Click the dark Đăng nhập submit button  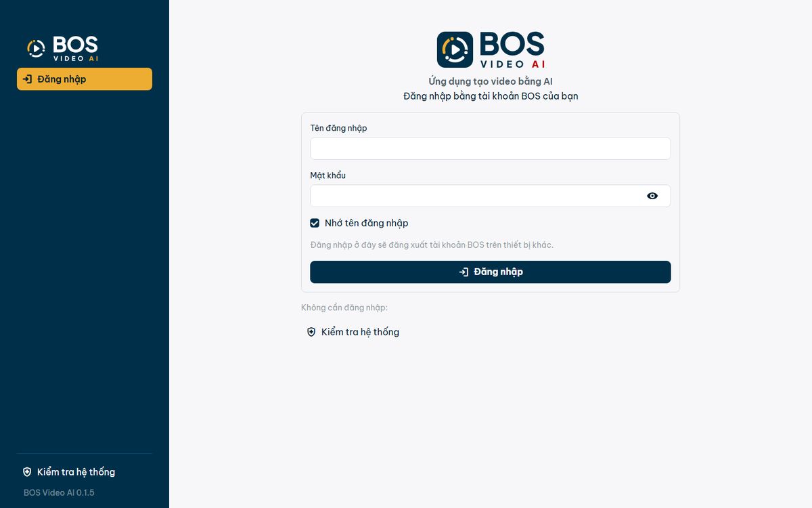(491, 272)
